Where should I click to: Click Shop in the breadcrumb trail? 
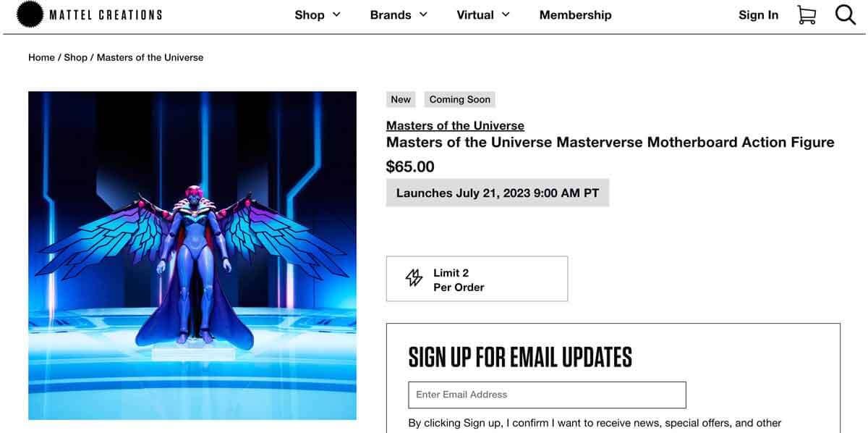tap(75, 57)
